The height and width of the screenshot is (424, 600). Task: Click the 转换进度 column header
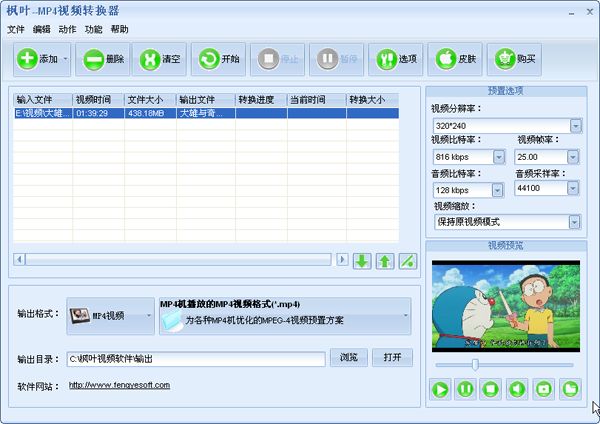[261, 100]
